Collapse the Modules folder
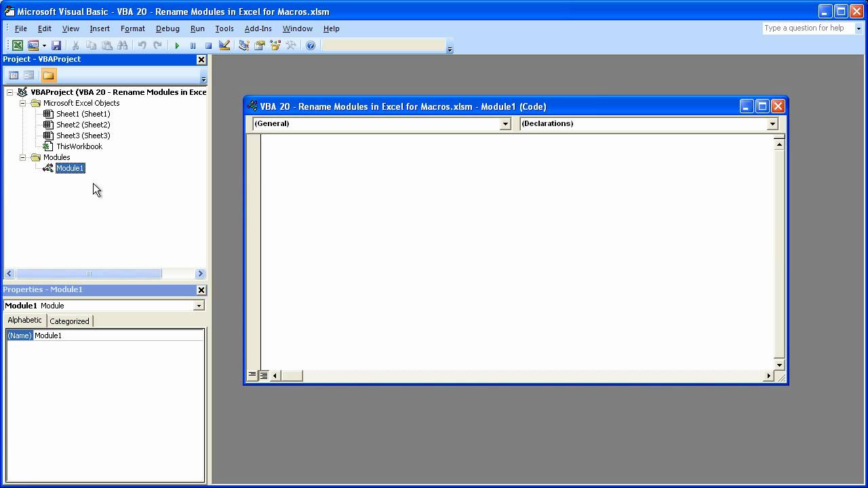Viewport: 868px width, 488px height. click(x=22, y=157)
